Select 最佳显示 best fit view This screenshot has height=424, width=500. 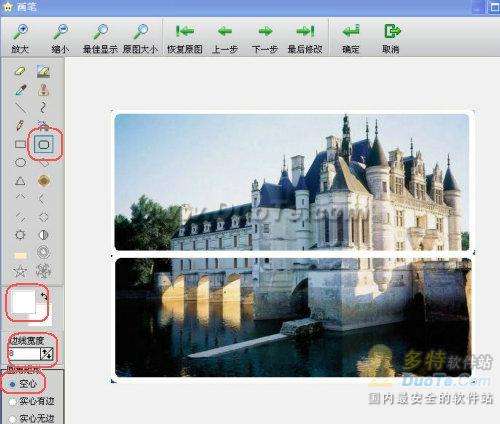[100, 38]
